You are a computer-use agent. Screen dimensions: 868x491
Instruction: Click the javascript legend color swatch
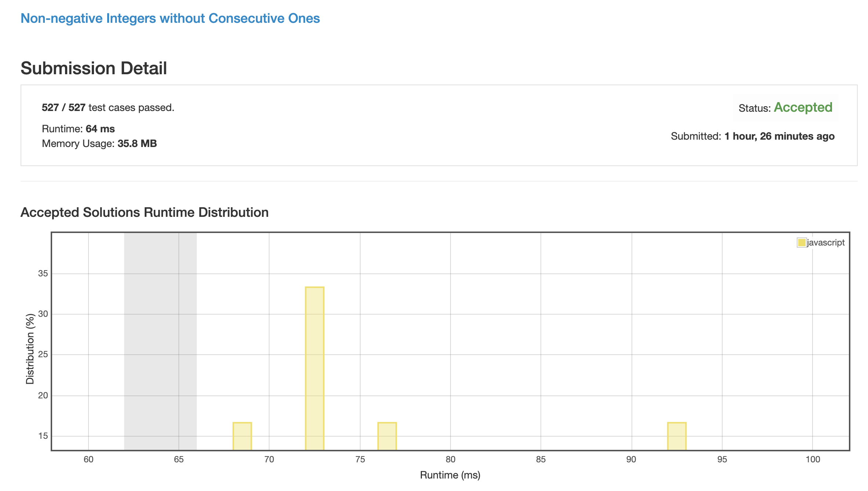802,243
